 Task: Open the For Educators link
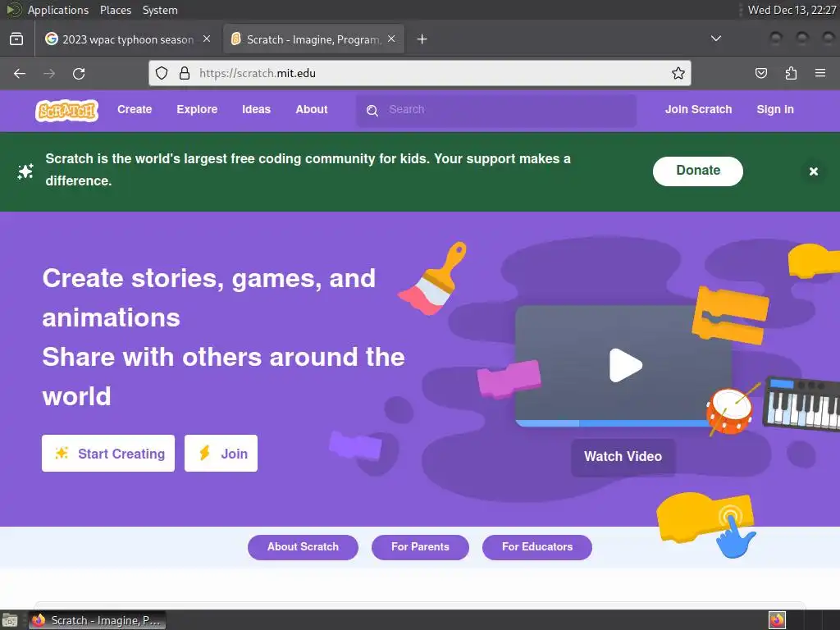tap(536, 547)
